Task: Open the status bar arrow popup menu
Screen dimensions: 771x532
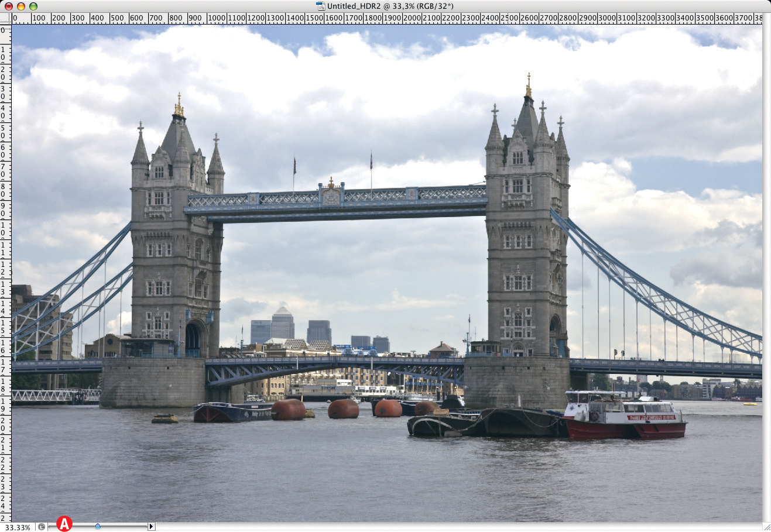Action: (x=151, y=527)
